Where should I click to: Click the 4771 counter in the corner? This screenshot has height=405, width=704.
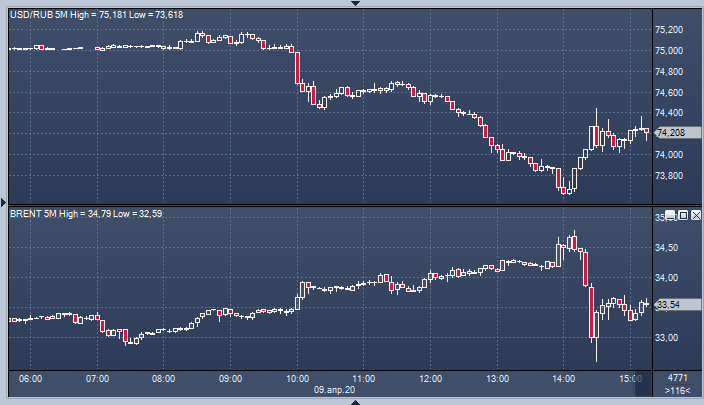coord(676,378)
